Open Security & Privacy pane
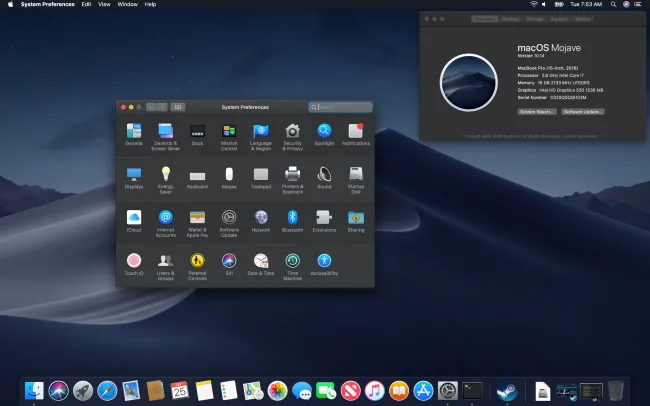Viewport: 650px width, 406px height. click(x=292, y=131)
